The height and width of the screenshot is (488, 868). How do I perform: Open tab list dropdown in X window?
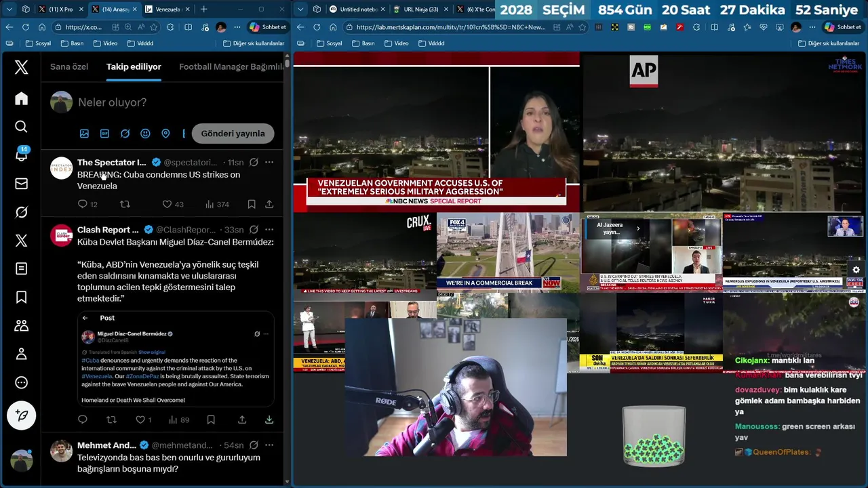pos(9,9)
